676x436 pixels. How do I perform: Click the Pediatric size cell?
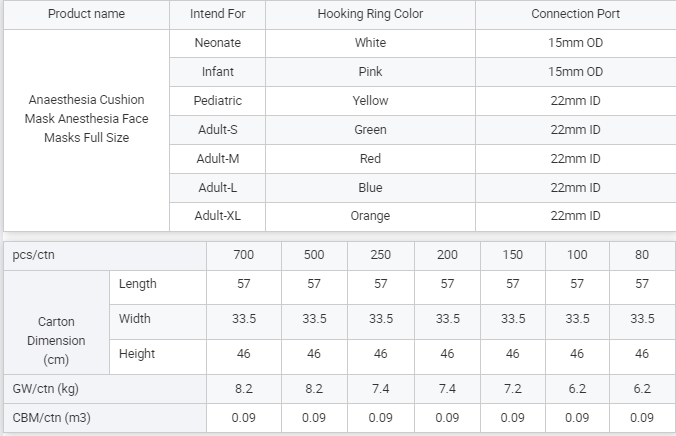[x=218, y=101]
